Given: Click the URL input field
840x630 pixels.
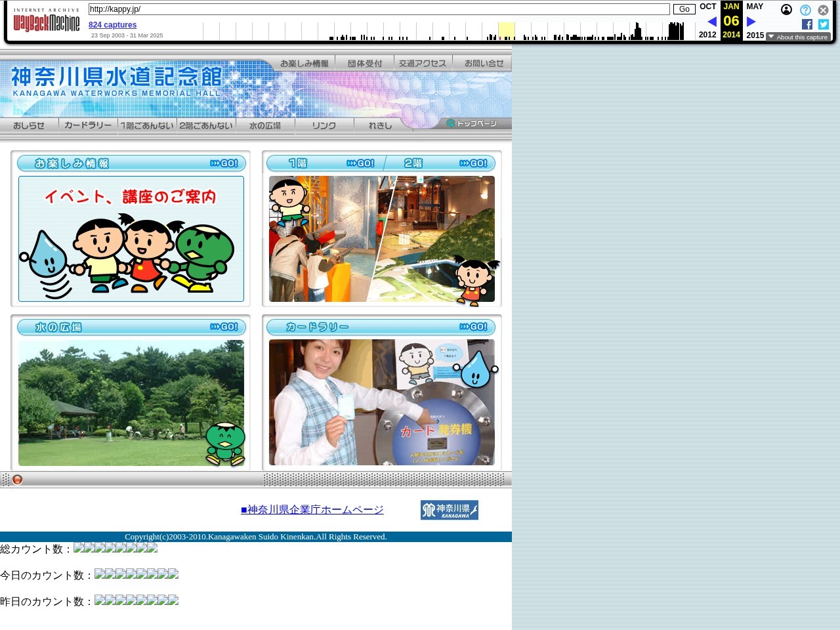Looking at the screenshot, I should [379, 9].
